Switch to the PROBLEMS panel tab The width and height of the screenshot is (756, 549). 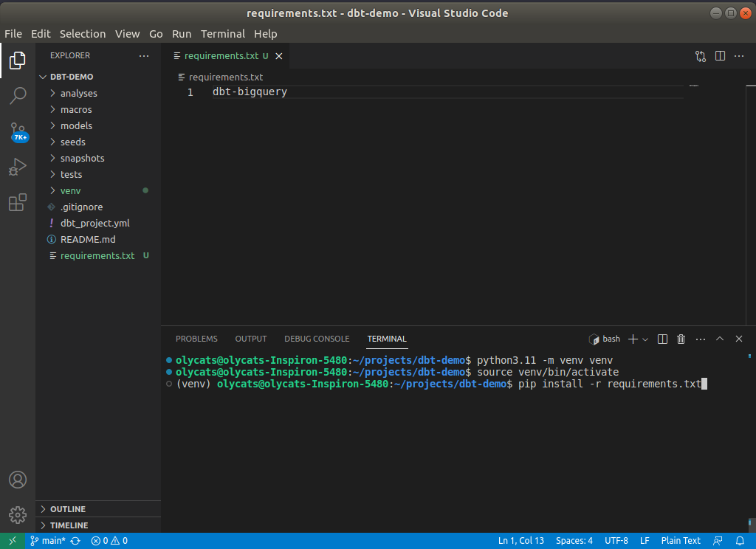click(x=196, y=339)
